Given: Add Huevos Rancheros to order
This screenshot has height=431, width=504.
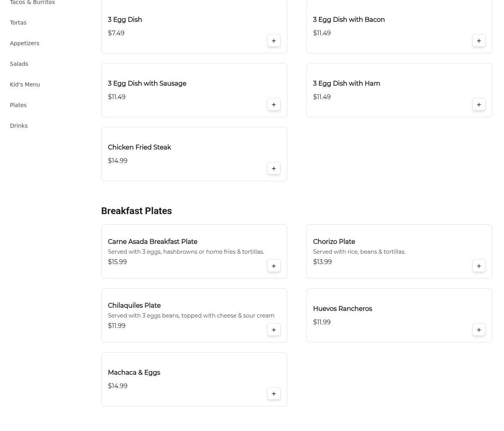Looking at the screenshot, I should [479, 330].
